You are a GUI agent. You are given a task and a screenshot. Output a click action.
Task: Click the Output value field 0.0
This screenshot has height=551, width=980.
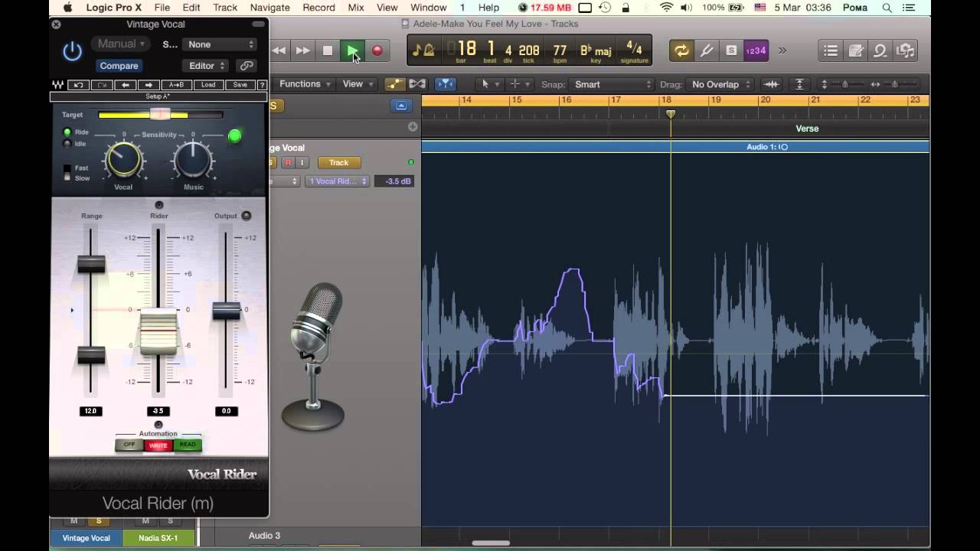coord(226,411)
